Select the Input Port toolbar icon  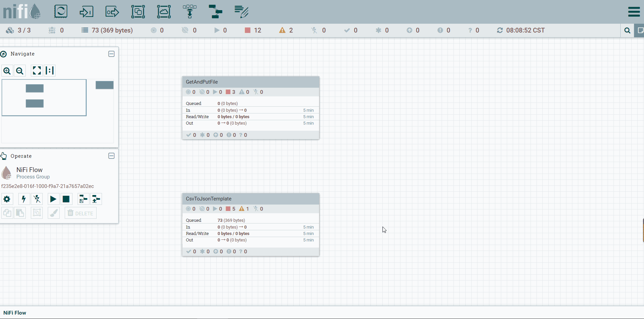pos(86,12)
